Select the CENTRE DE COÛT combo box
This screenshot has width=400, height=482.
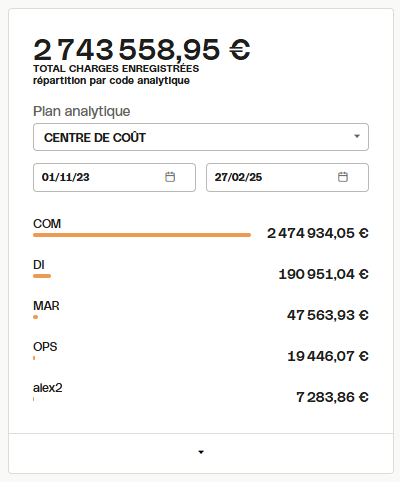point(201,137)
